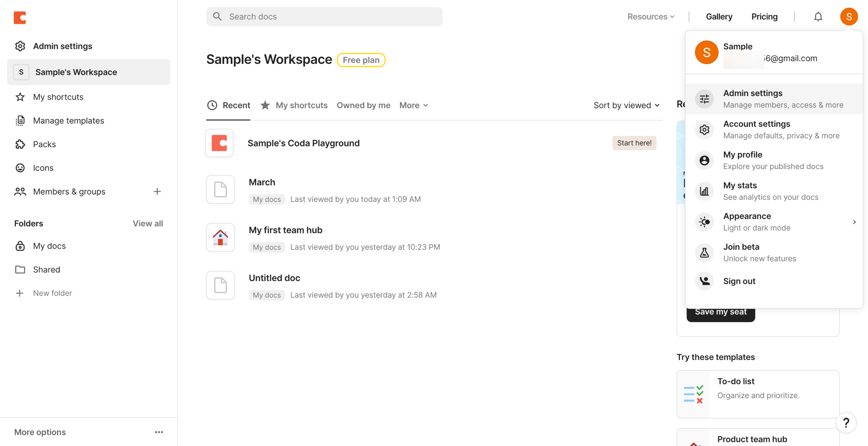Expand the Resources dropdown
The height and width of the screenshot is (446, 868).
click(x=650, y=17)
